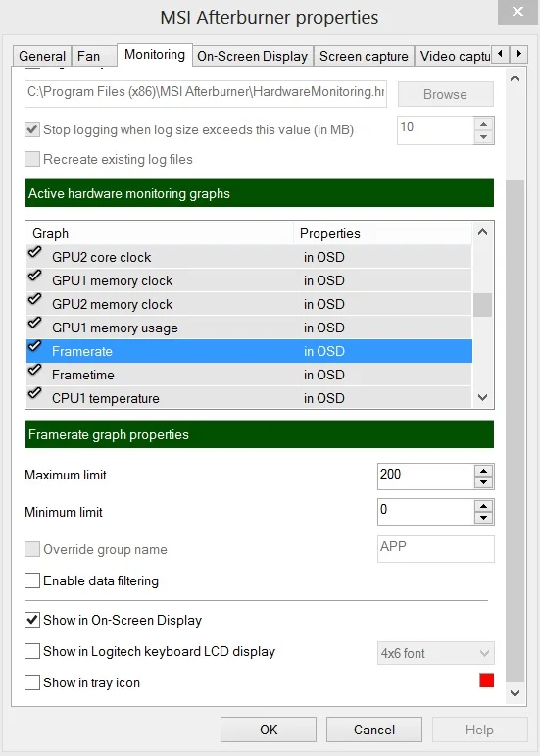This screenshot has height=756, width=540.
Task: Open the On-Screen Display tab
Action: click(x=253, y=56)
